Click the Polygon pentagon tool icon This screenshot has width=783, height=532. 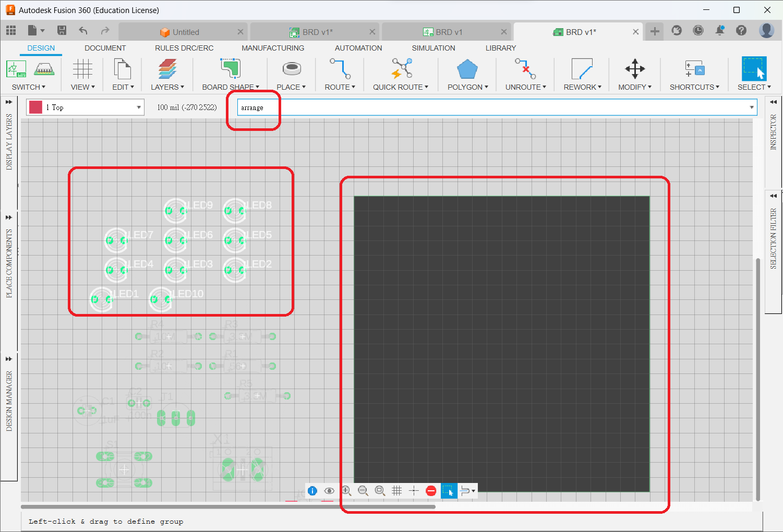[x=467, y=69]
